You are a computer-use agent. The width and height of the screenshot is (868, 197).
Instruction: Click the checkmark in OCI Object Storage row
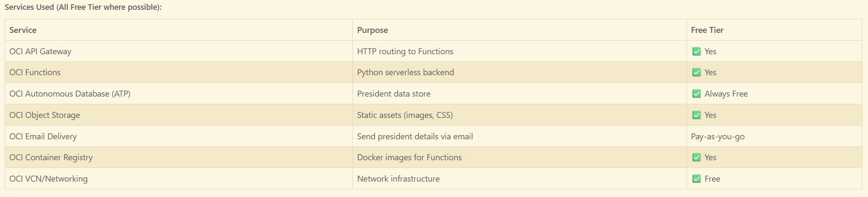click(x=696, y=115)
